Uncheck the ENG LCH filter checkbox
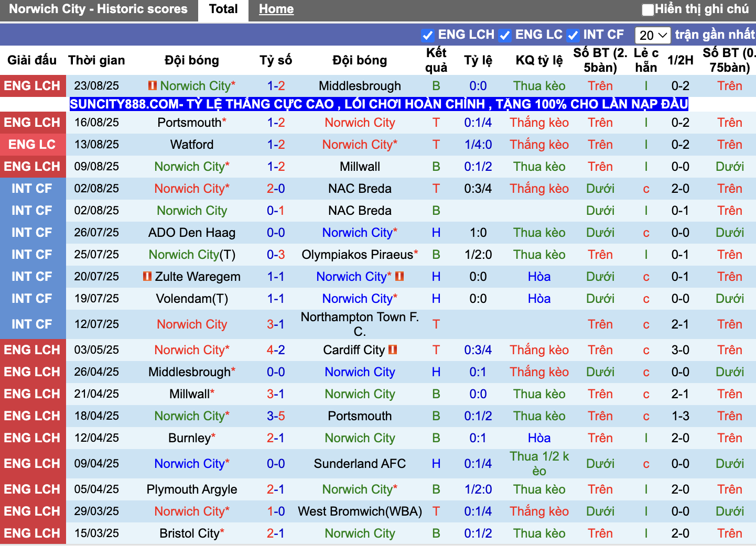This screenshot has height=546, width=756. 428,35
